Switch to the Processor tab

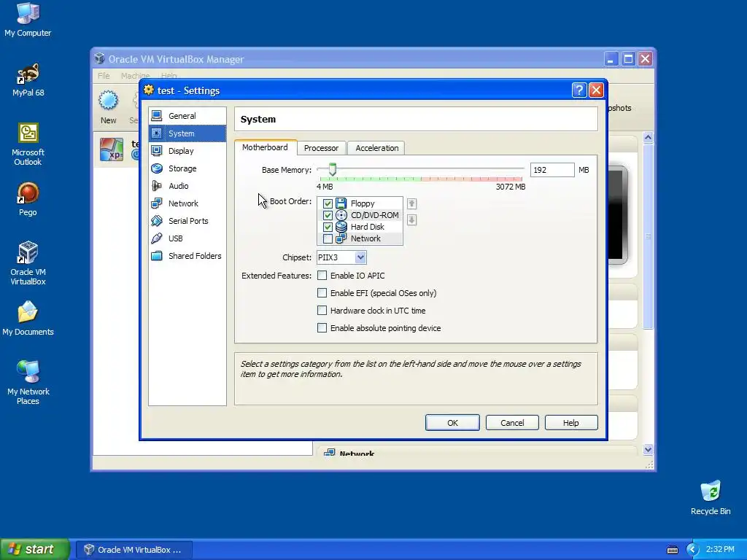click(321, 148)
